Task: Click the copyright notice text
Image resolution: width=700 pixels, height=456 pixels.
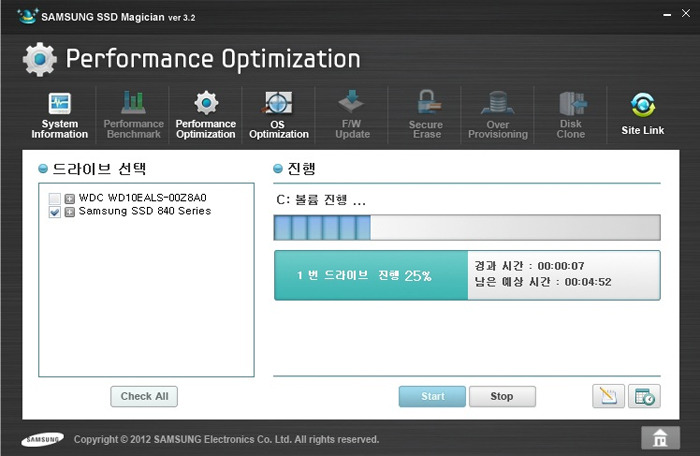Action: point(226,439)
